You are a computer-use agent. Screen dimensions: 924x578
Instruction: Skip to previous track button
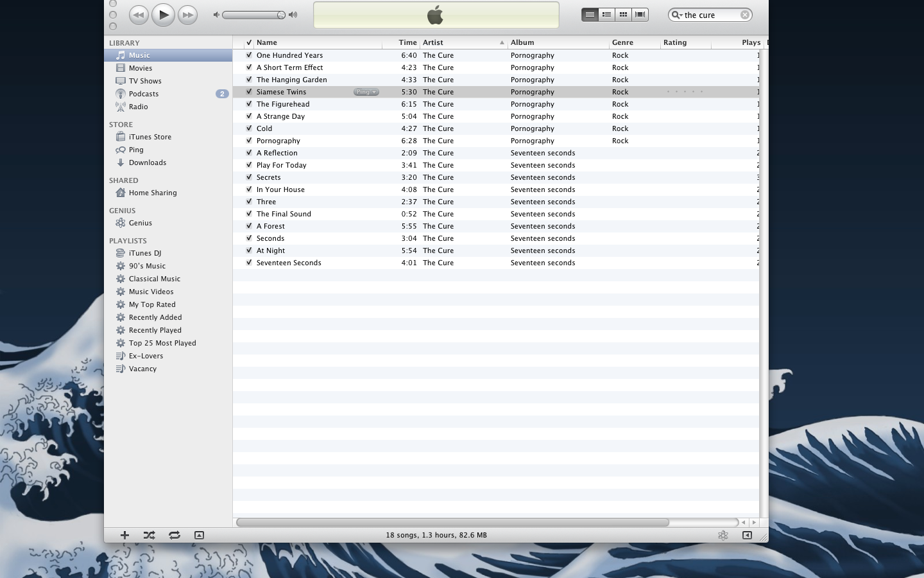tap(139, 15)
